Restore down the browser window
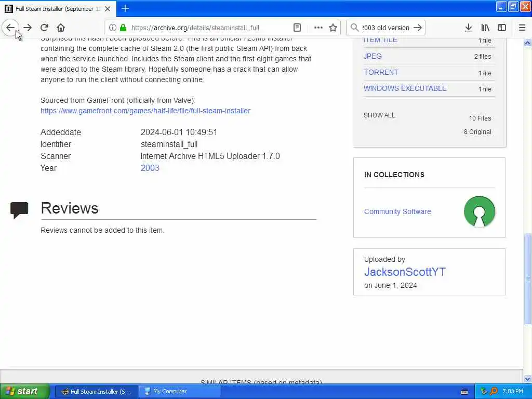This screenshot has width=532, height=399. pos(513,6)
